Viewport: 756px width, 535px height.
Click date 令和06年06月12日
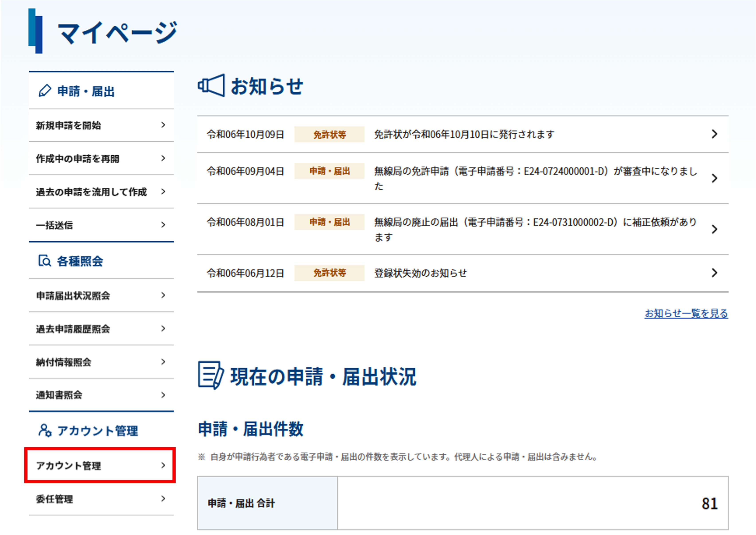point(245,273)
